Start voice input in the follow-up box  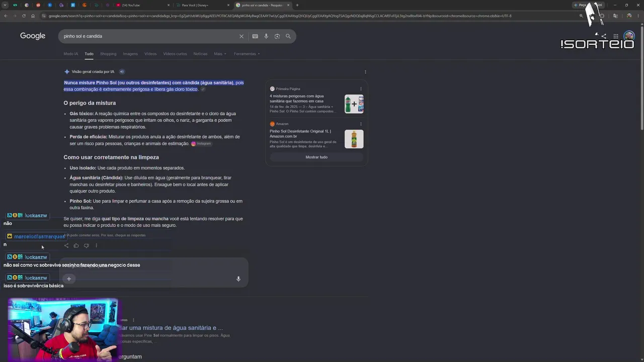238,279
